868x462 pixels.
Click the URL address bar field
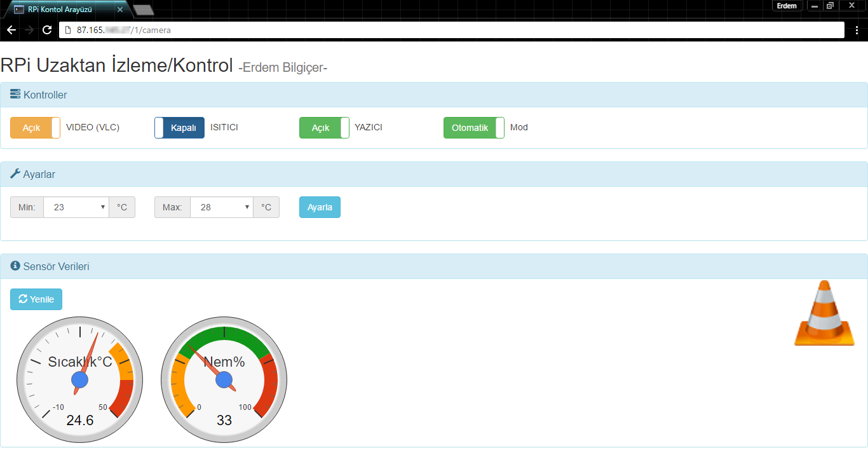(x=445, y=30)
